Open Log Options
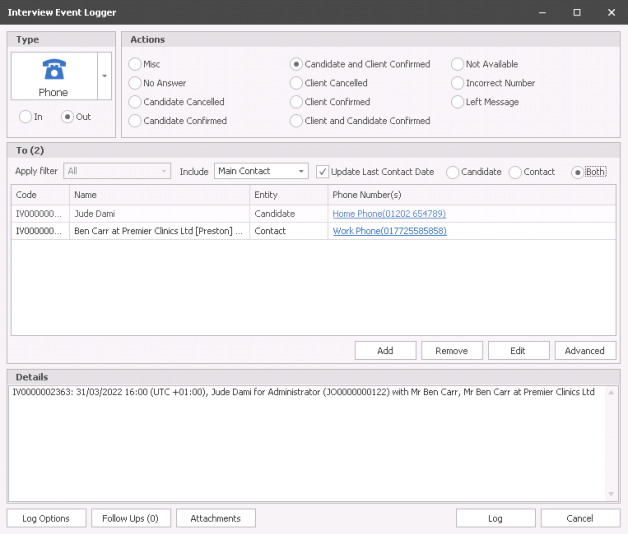The height and width of the screenshot is (534, 628). coord(46,518)
